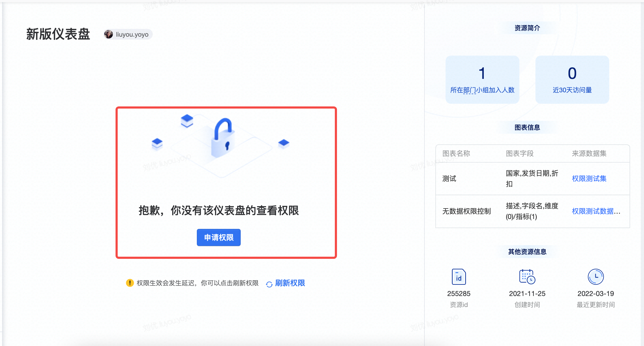The image size is (644, 346).
Task: Click the 来源数据集 column header
Action: pos(589,153)
